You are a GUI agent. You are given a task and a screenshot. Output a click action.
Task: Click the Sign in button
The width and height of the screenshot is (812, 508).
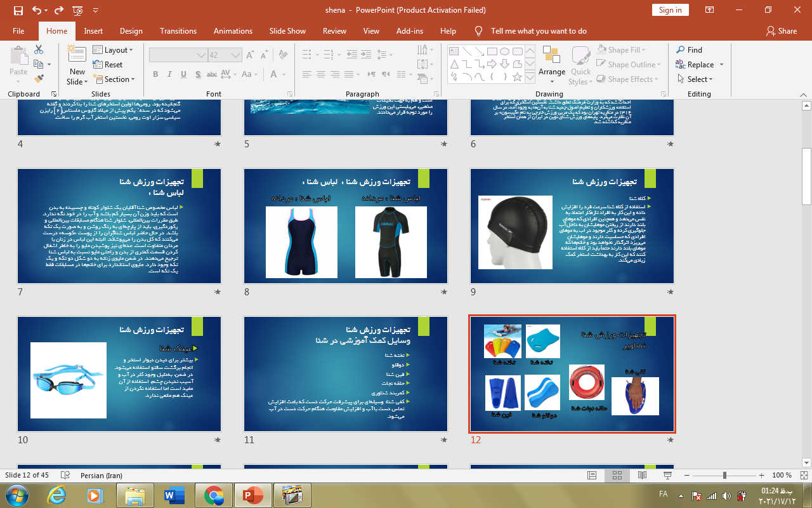[670, 10]
